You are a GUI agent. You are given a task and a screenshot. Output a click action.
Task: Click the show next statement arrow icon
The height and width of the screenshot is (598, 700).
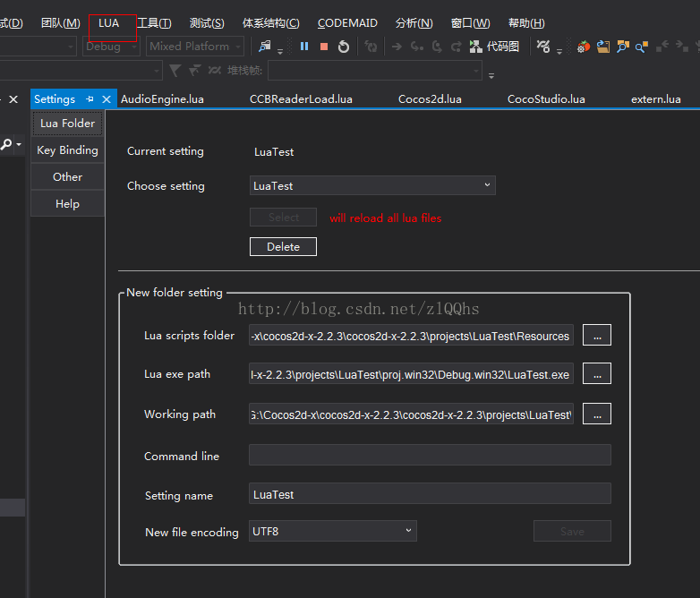397,47
